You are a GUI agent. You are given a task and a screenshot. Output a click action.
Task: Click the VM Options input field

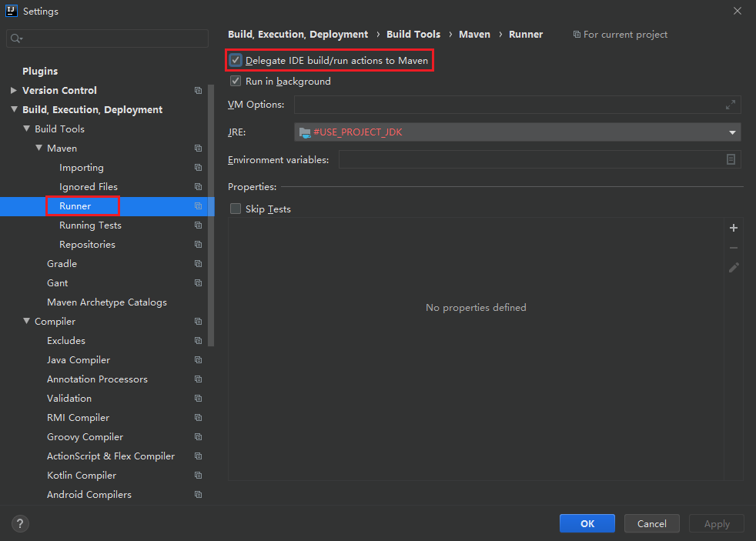[517, 105]
